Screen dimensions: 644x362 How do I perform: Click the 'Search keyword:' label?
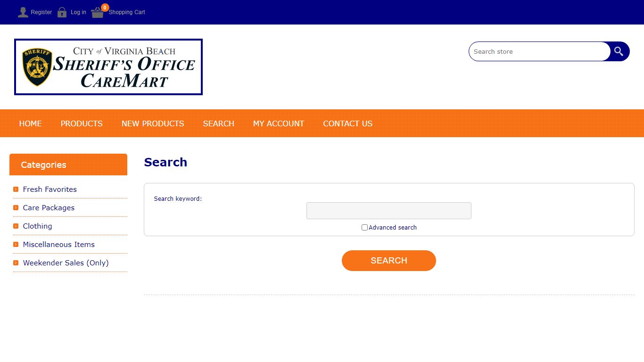point(178,199)
